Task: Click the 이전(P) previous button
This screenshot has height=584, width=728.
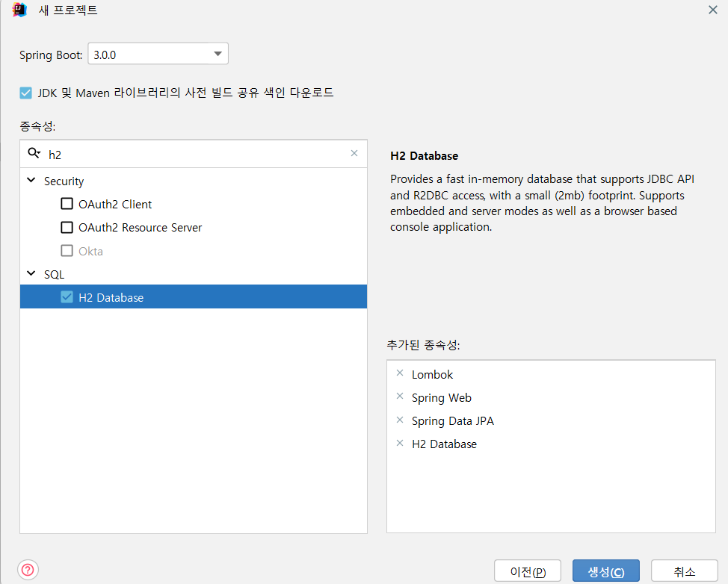Action: click(x=528, y=571)
